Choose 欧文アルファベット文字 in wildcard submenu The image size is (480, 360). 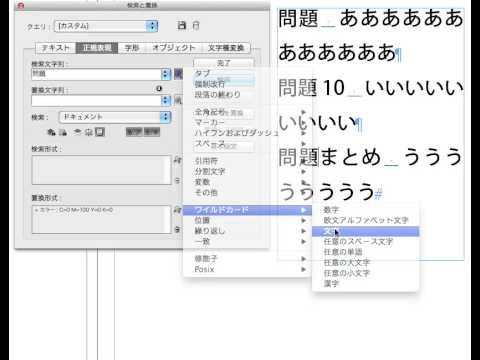366,220
